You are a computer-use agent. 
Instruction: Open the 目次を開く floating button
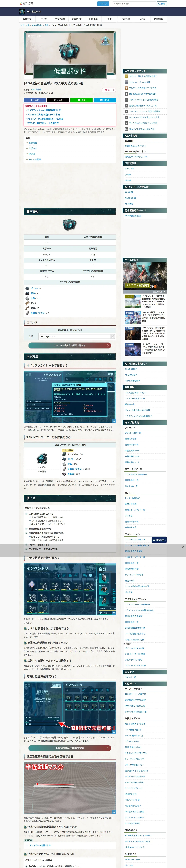[159, 540]
